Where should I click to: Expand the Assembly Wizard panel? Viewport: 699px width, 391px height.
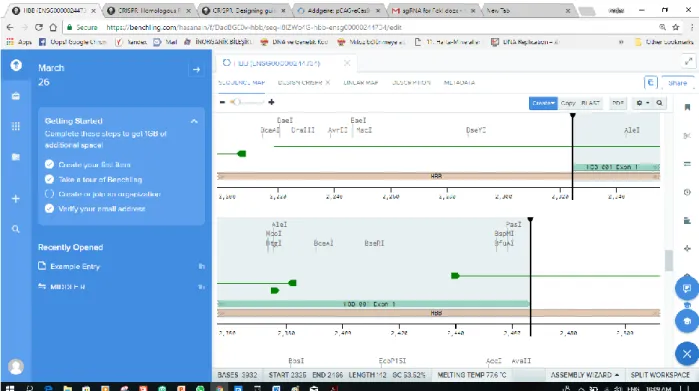(x=584, y=375)
